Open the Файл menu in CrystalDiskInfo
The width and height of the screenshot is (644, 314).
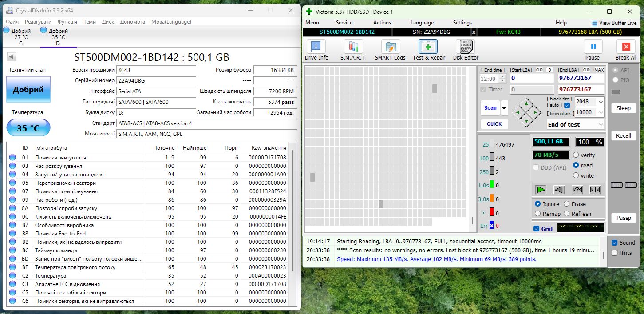12,21
